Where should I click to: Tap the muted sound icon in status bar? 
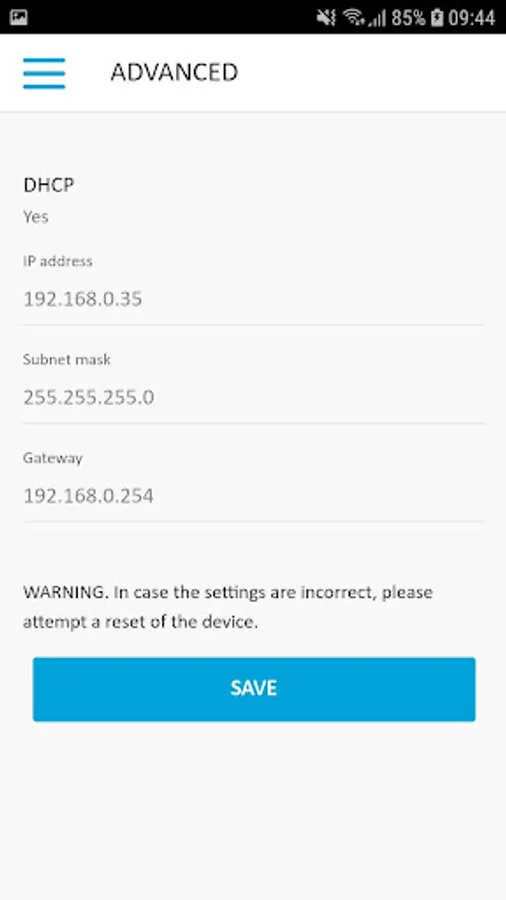326,17
